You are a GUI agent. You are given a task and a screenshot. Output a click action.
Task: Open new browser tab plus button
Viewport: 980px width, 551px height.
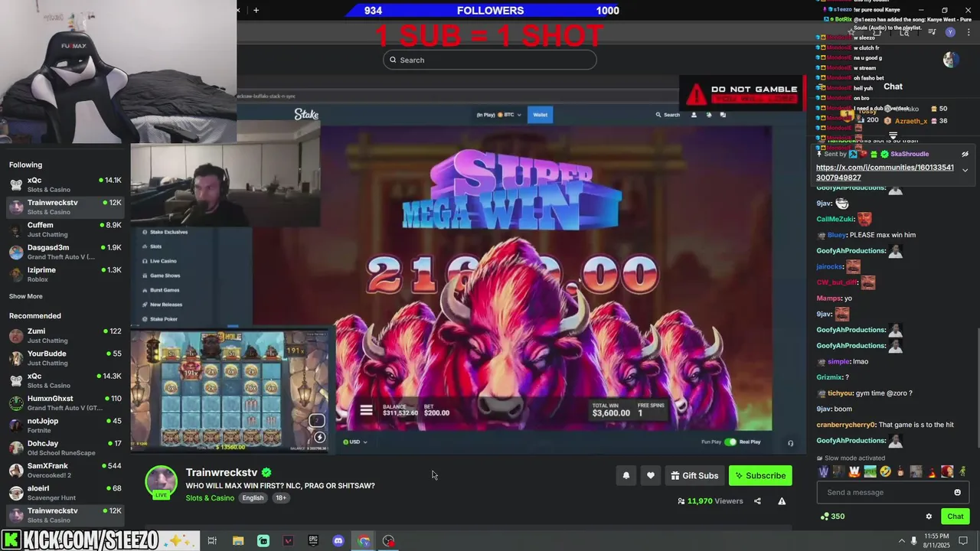(256, 10)
